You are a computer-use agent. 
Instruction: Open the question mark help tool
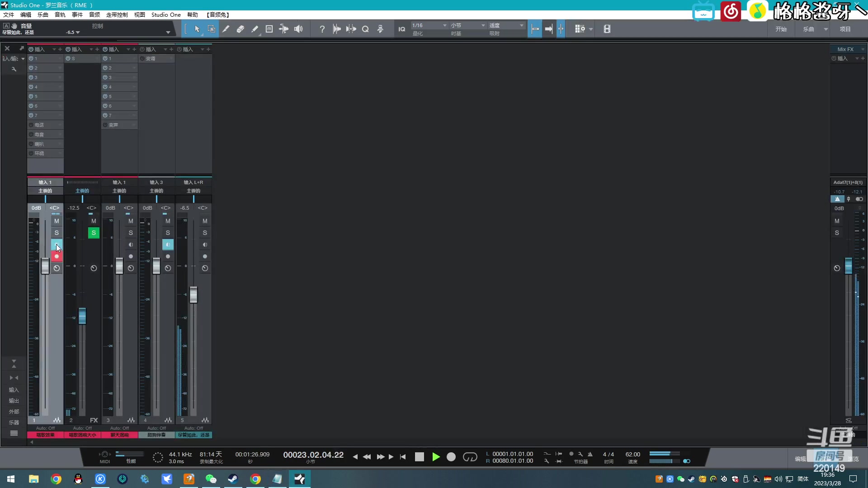click(x=322, y=29)
